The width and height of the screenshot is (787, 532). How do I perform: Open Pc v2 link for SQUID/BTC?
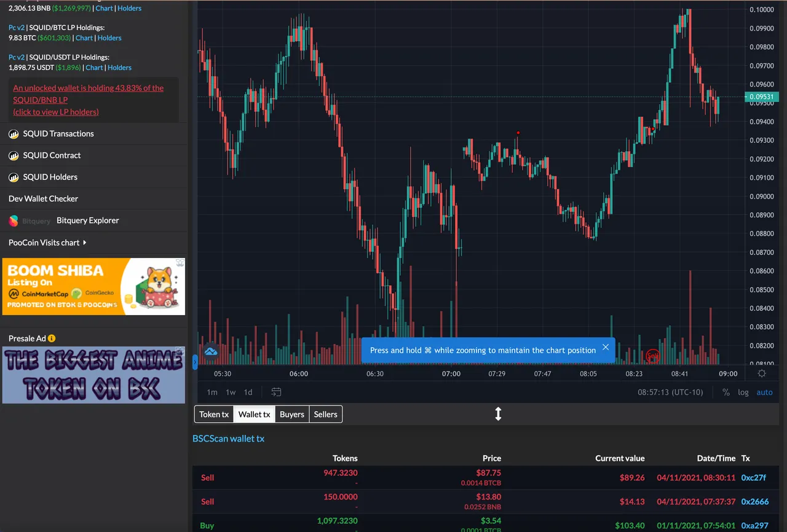point(16,28)
